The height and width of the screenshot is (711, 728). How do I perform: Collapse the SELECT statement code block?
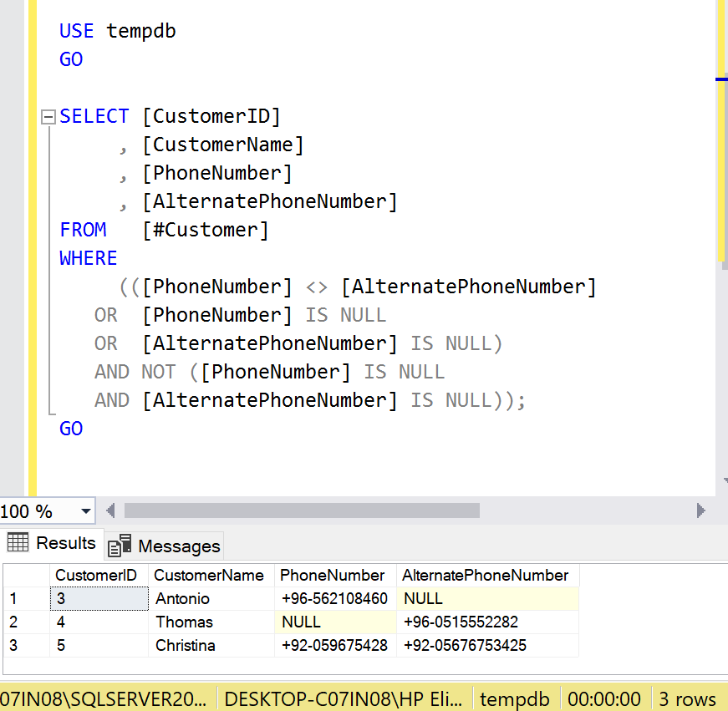tap(48, 117)
